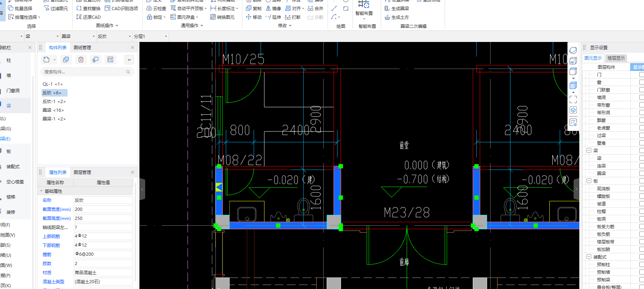Toggle the 现浇板 layer display checkbox
Image resolution: width=644 pixels, height=289 pixels.
click(641, 188)
